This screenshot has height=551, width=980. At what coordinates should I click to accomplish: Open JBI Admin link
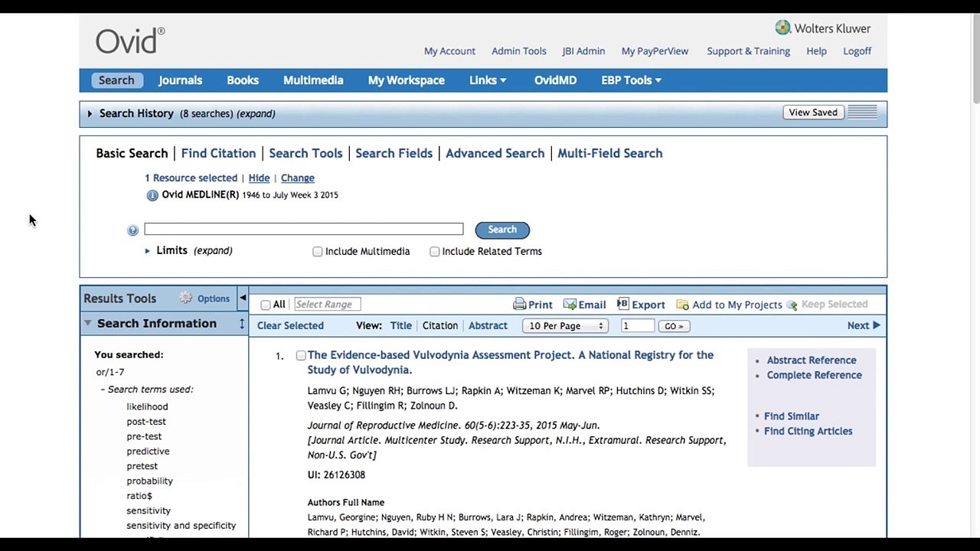point(583,51)
